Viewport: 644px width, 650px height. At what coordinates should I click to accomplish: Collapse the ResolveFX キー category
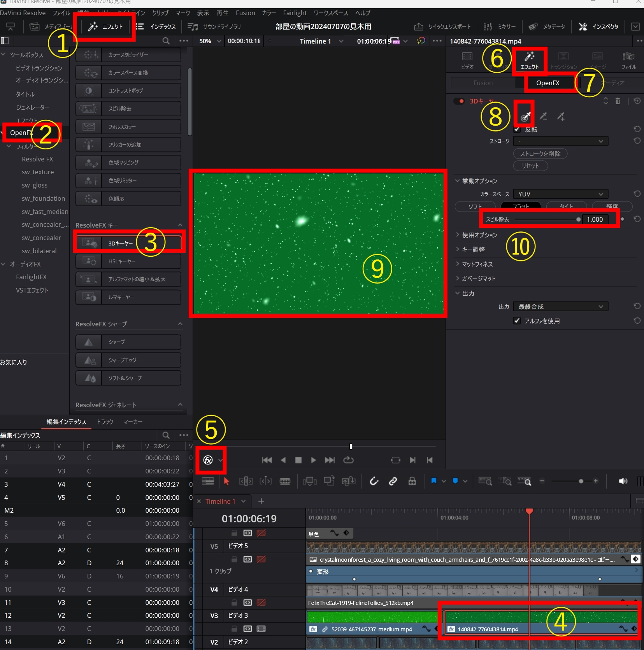(180, 225)
